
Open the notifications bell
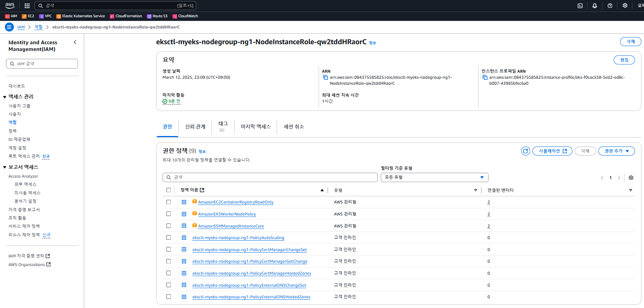[x=595, y=6]
